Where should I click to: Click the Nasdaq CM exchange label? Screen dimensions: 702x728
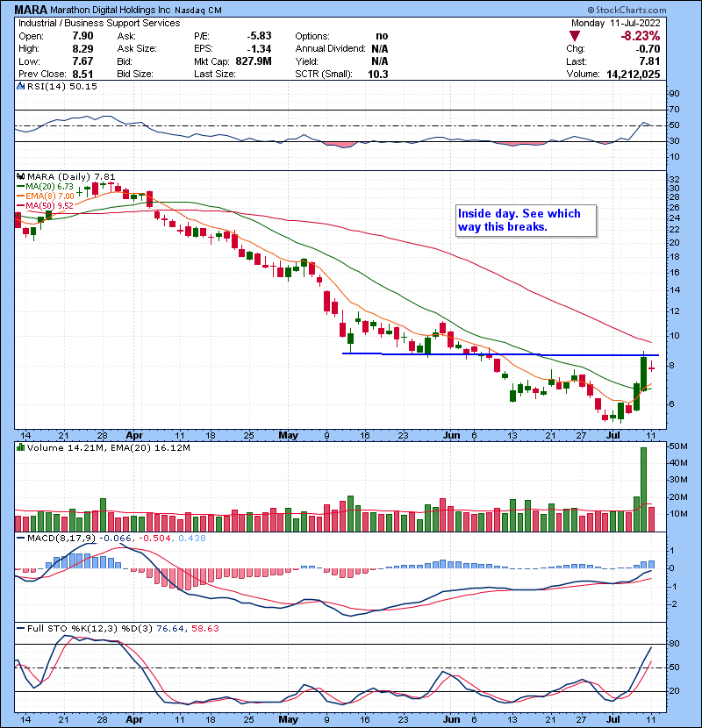click(x=198, y=10)
